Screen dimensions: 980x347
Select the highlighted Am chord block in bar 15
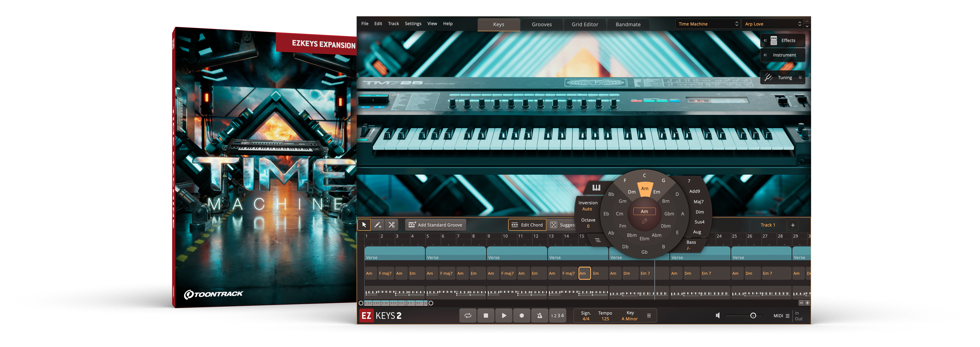point(584,273)
